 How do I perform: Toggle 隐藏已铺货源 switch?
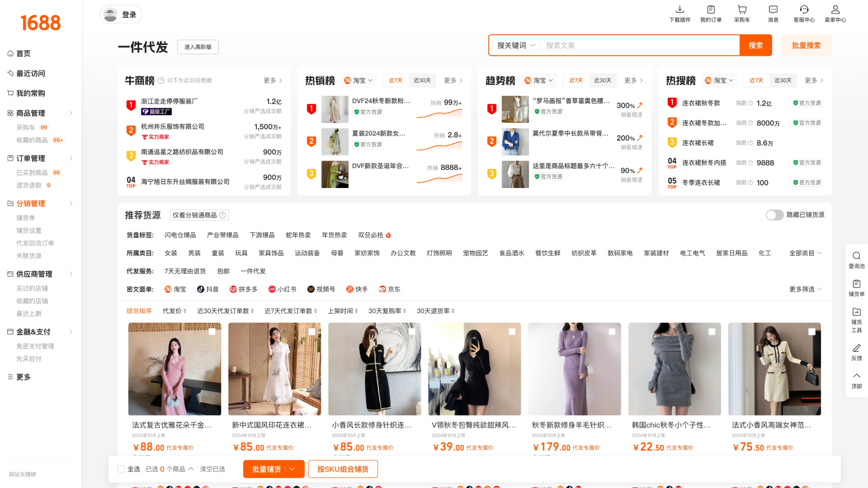click(774, 215)
